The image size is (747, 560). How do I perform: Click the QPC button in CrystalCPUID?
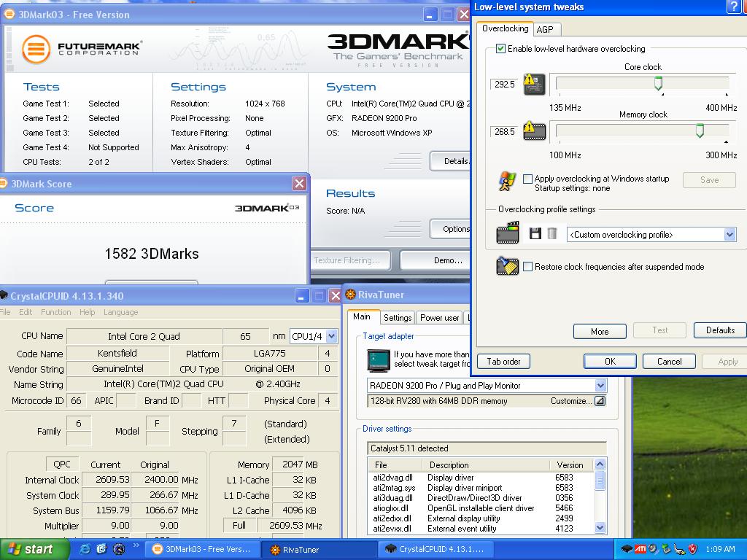61,464
